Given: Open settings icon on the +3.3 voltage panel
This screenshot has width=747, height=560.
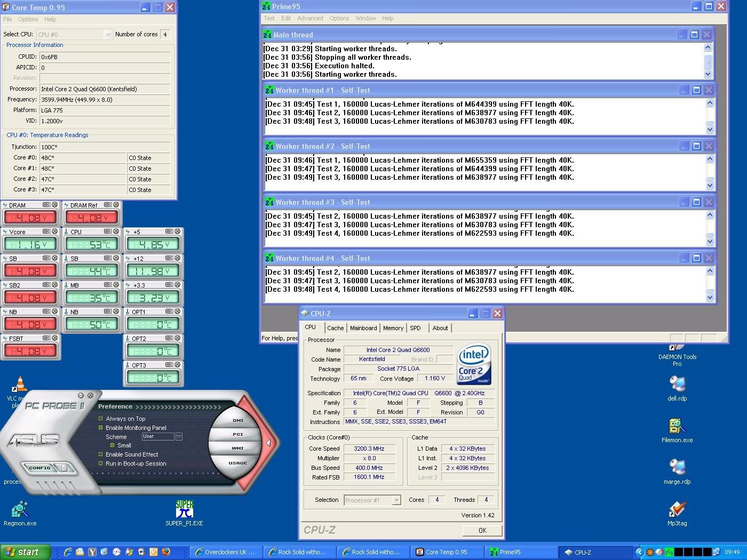Looking at the screenshot, I should point(169,285).
